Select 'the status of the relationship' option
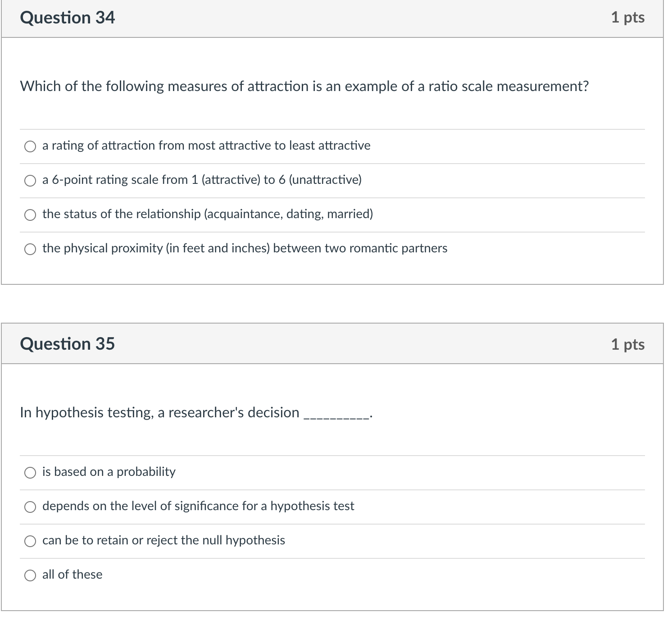The width and height of the screenshot is (672, 621). [x=30, y=215]
